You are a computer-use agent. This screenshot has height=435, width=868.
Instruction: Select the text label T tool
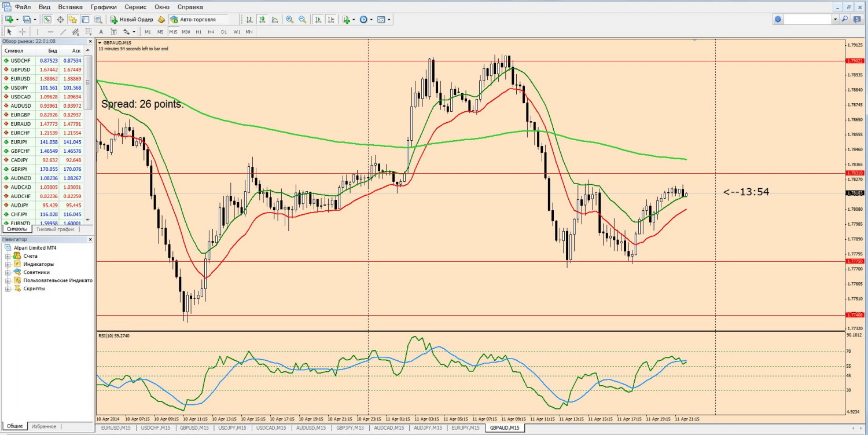(114, 32)
